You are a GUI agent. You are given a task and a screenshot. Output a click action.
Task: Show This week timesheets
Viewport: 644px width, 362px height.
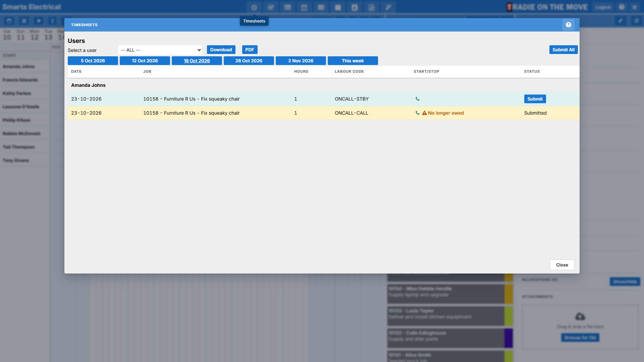click(353, 61)
